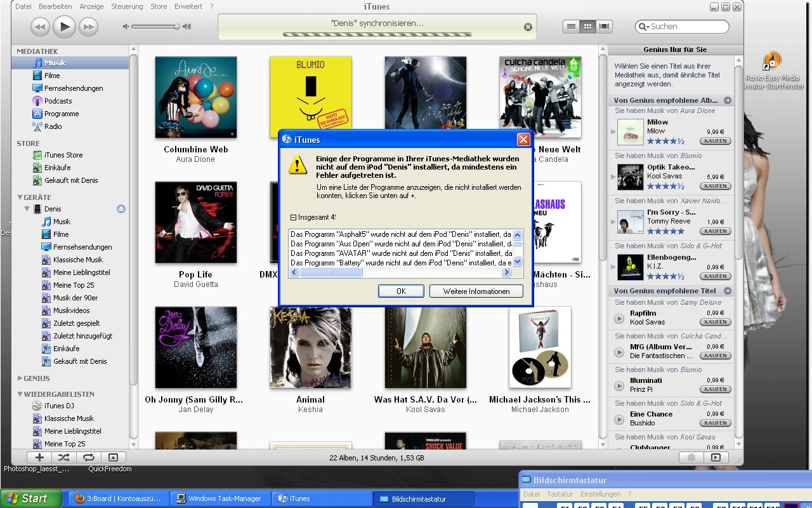
Task: Open the Store menu
Action: click(159, 6)
